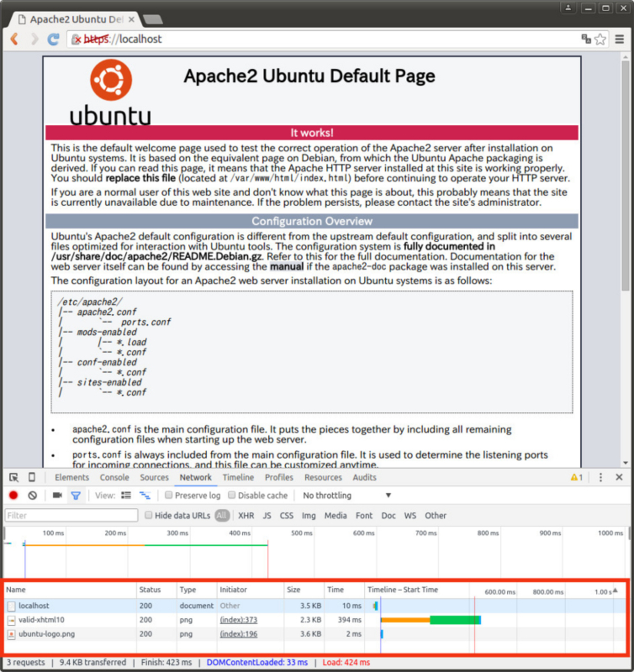Image resolution: width=634 pixels, height=672 pixels.
Task: Select the ubuntu-logo.png request row
Action: coord(315,634)
